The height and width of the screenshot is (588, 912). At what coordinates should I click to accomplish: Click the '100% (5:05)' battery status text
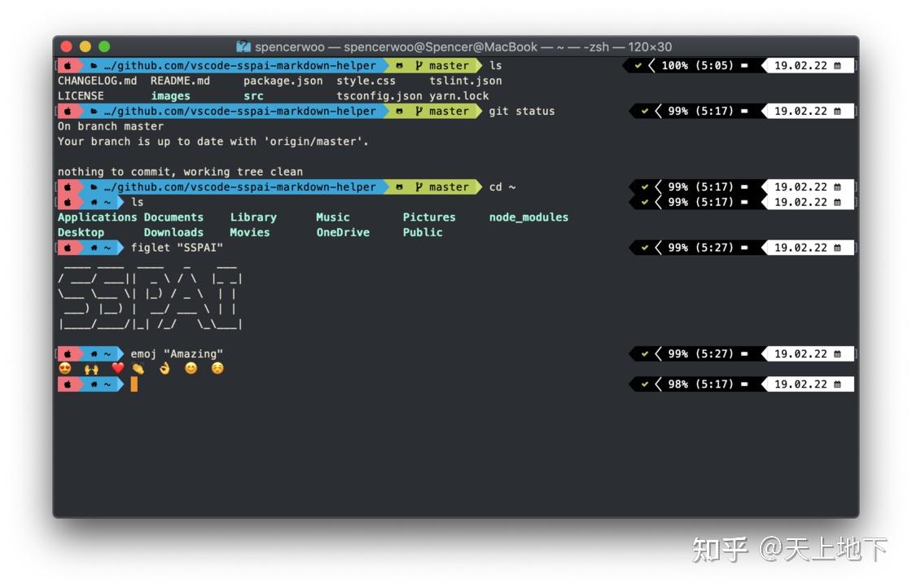[x=697, y=66]
